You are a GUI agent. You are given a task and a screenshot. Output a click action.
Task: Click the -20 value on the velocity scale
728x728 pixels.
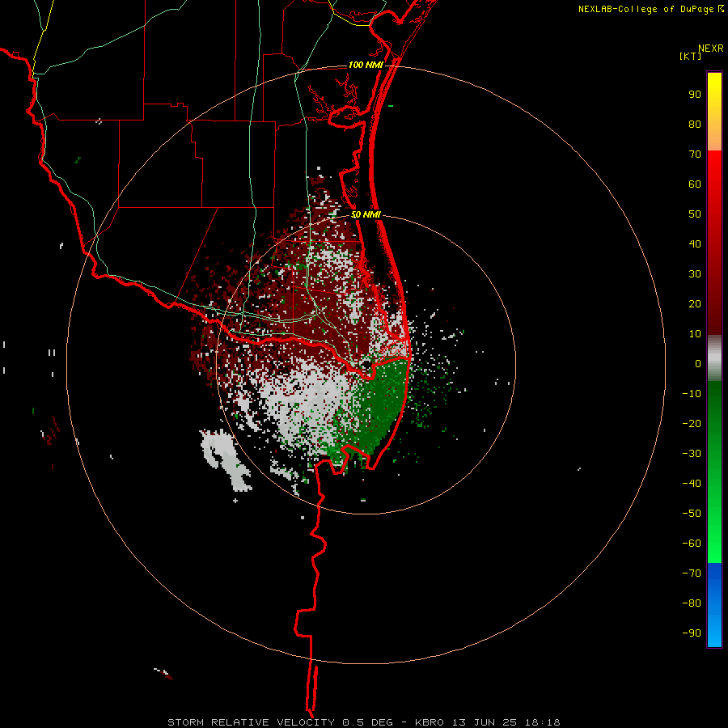coord(692,424)
